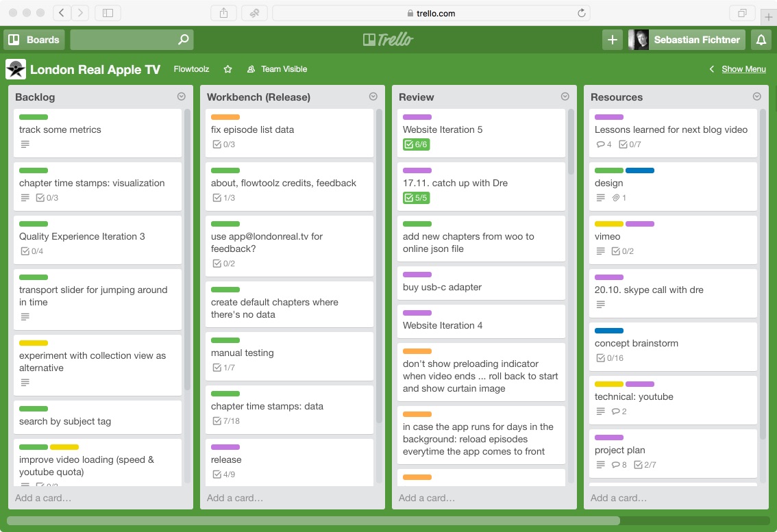Click blue label on design card
777x532 pixels.
tap(640, 171)
